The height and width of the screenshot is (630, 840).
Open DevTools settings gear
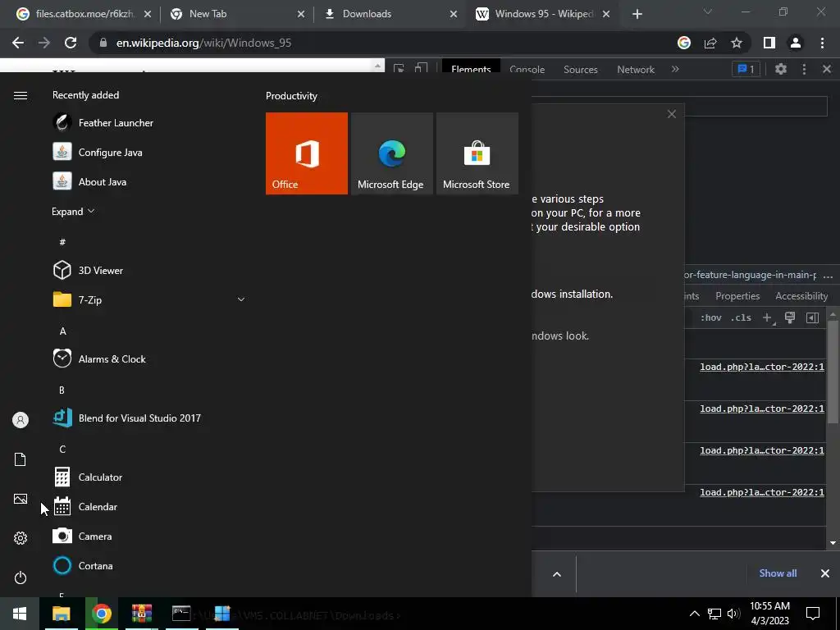781,69
